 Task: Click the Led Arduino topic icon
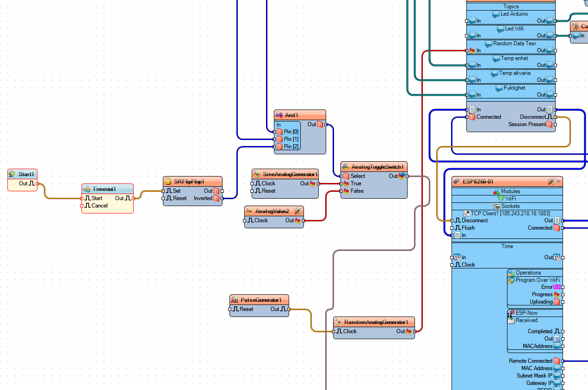coord(496,14)
